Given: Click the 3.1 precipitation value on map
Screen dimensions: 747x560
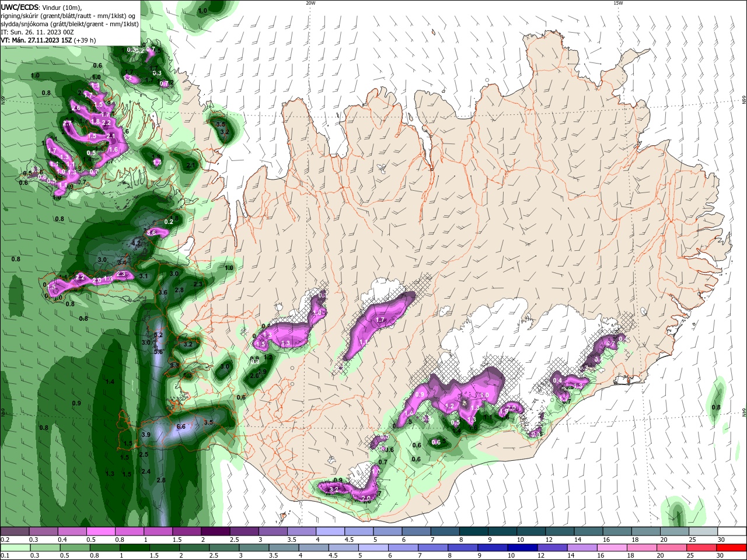Looking at the screenshot, I should [x=144, y=276].
